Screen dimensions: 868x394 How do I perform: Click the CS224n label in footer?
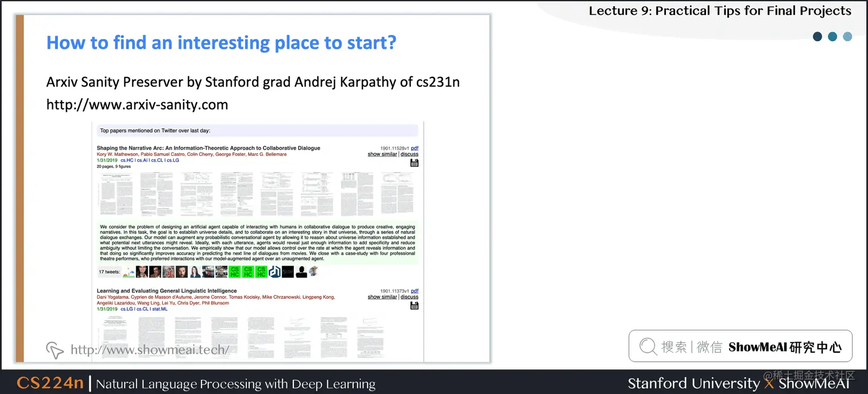click(x=51, y=383)
